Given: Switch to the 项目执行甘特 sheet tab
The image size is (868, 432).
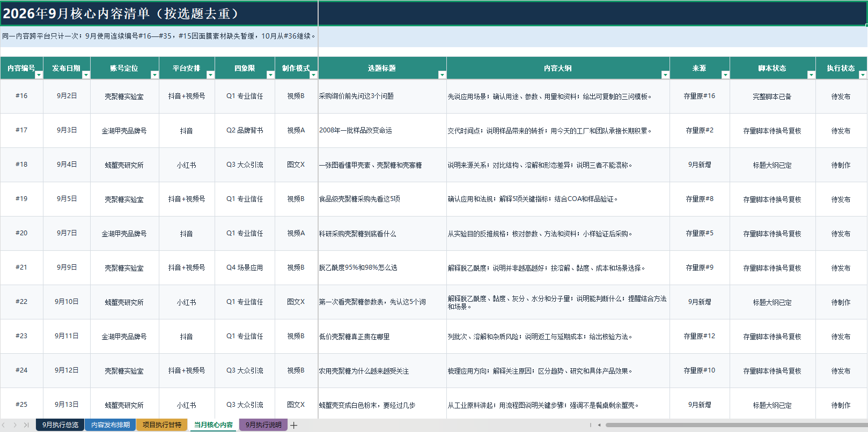Looking at the screenshot, I should (161, 425).
